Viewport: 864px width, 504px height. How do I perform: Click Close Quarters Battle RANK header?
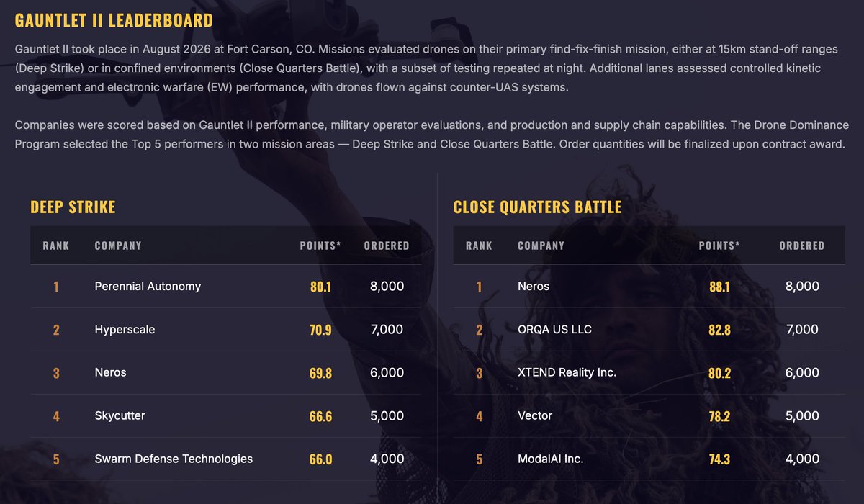pyautogui.click(x=479, y=246)
